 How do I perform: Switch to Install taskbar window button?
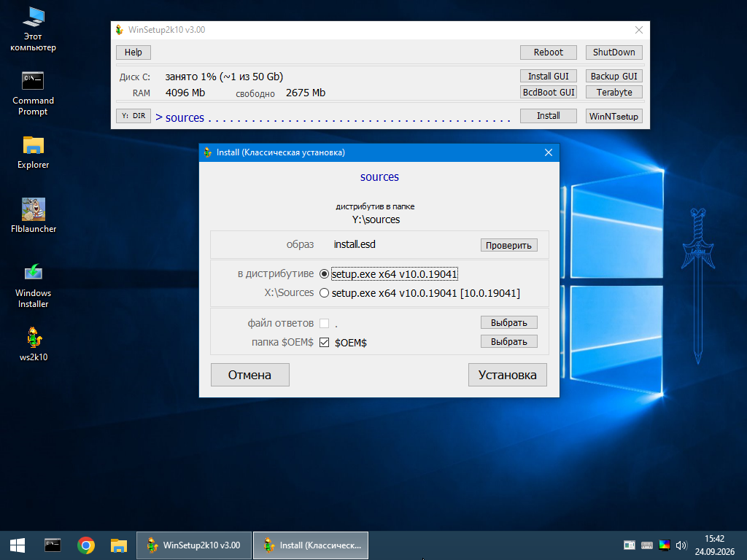coord(311,545)
